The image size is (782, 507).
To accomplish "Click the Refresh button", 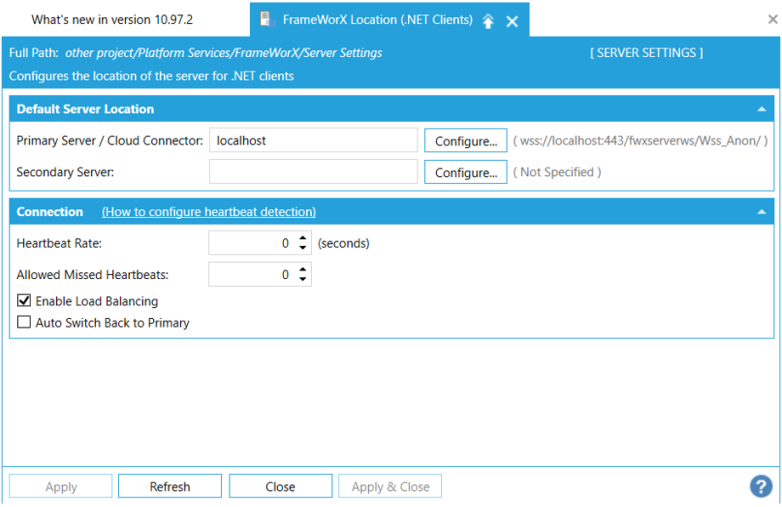I will (170, 487).
